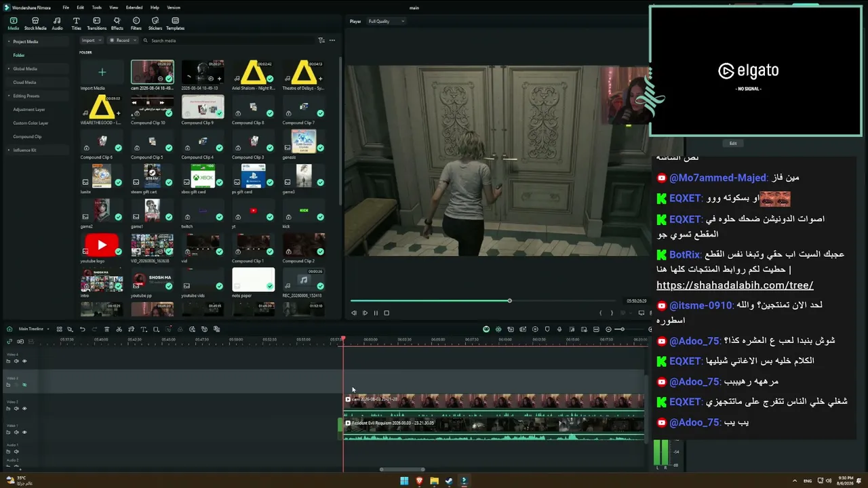This screenshot has height=488, width=868.
Task: Open the Filters panel
Action: [136, 24]
